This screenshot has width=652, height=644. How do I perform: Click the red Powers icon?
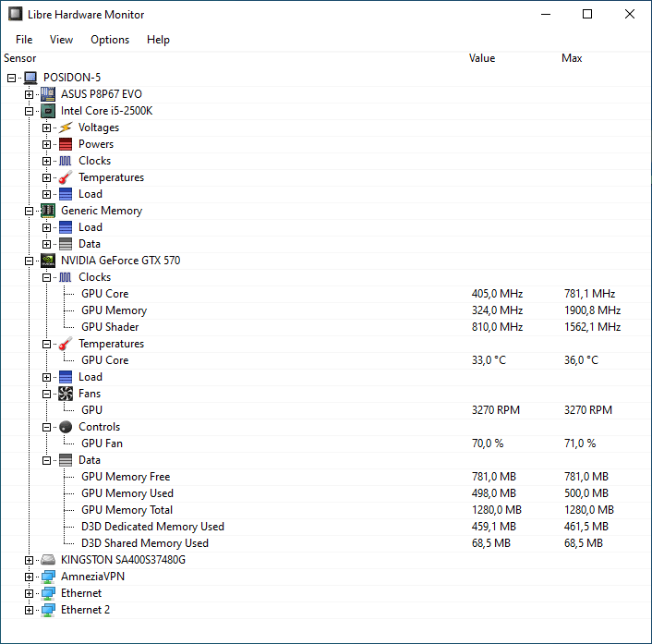coord(66,144)
